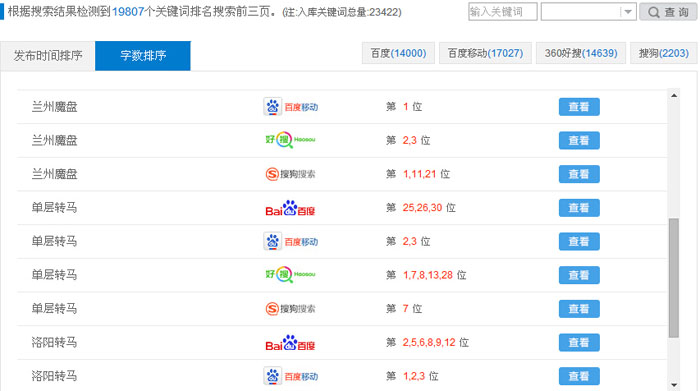Image resolution: width=700 pixels, height=391 pixels.
Task: View 兰州魔盘 rank 1 result
Action: [x=579, y=107]
